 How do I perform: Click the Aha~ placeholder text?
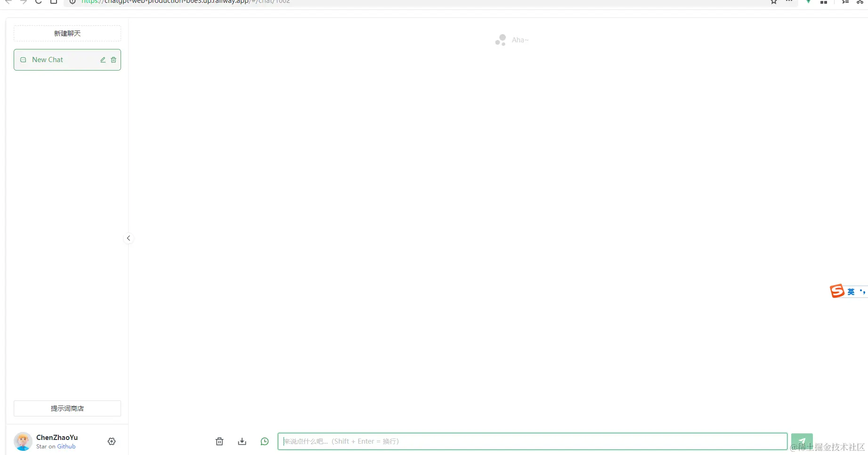pos(520,40)
